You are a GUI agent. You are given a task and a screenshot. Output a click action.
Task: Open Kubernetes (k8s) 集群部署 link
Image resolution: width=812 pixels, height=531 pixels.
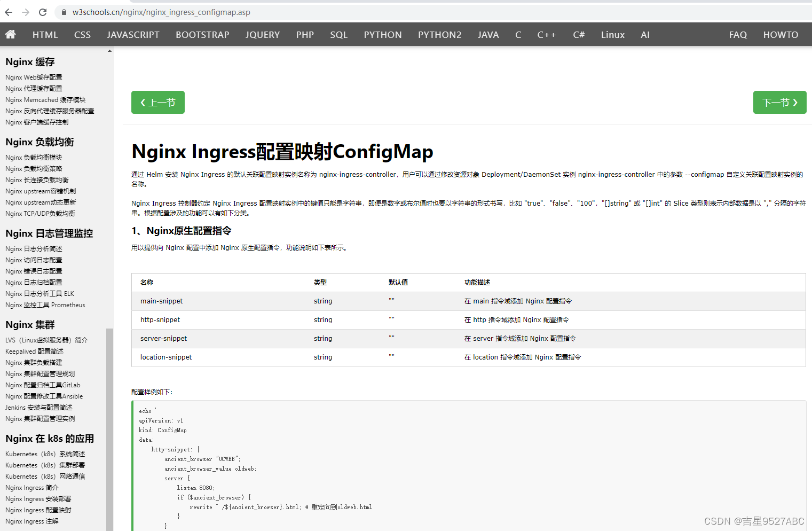click(45, 465)
